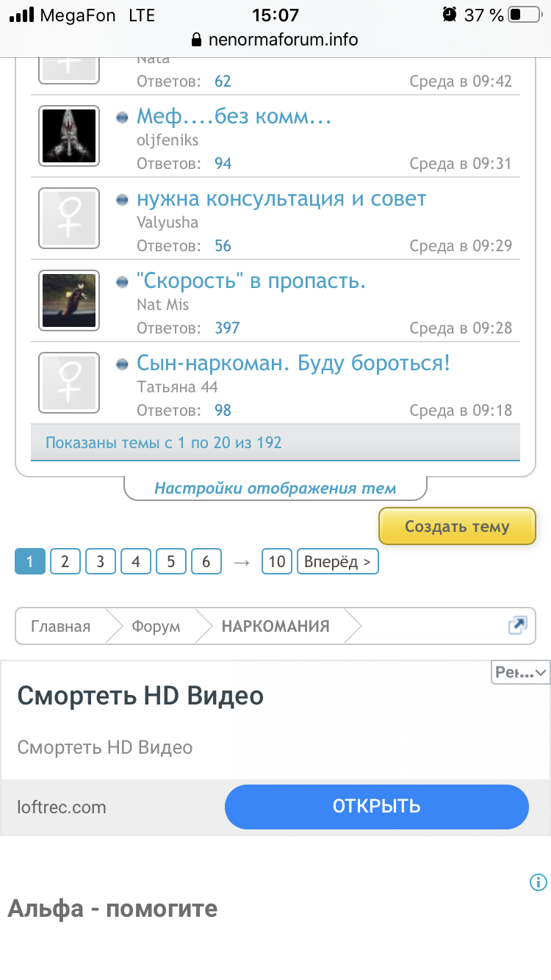
Task: Tap the nenormaforum.info address bar
Action: click(x=275, y=40)
